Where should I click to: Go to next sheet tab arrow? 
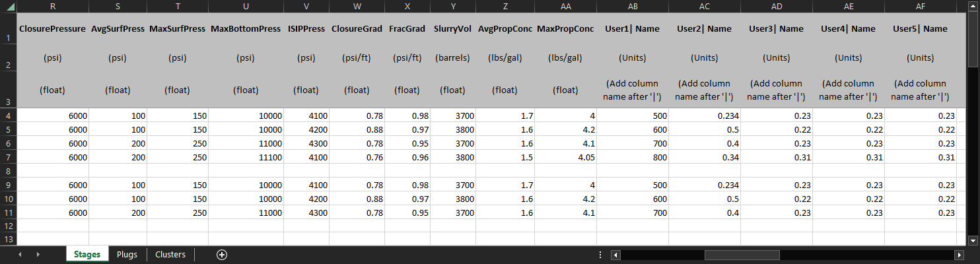pos(38,255)
